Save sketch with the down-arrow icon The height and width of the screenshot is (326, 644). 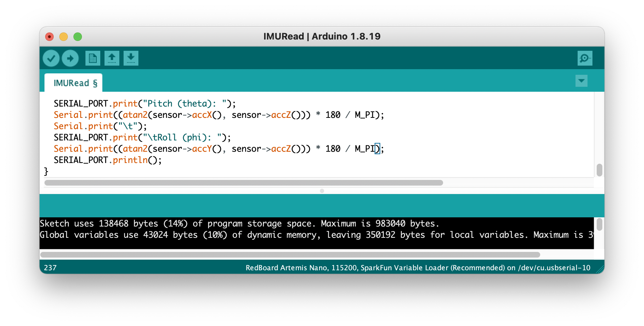(x=131, y=58)
